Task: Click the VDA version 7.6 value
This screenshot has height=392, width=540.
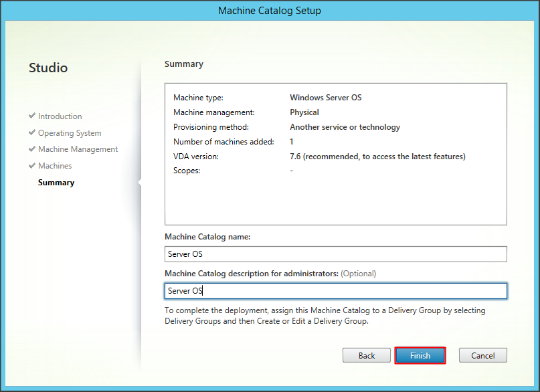Action: tap(377, 157)
